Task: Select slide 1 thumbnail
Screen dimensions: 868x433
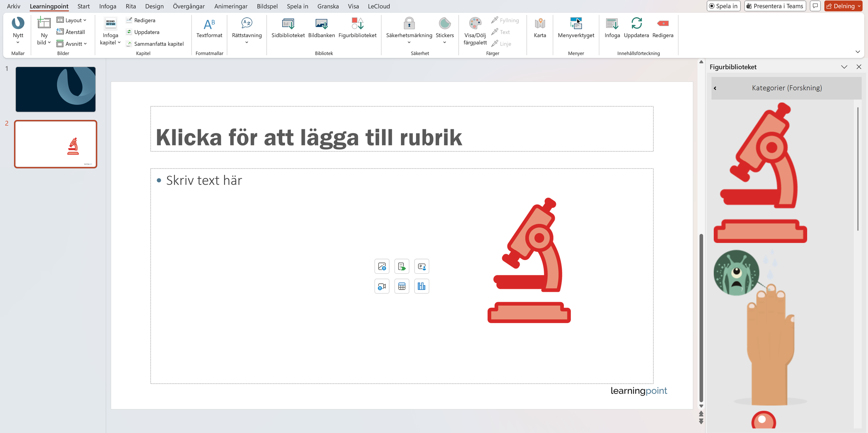Action: tap(56, 89)
